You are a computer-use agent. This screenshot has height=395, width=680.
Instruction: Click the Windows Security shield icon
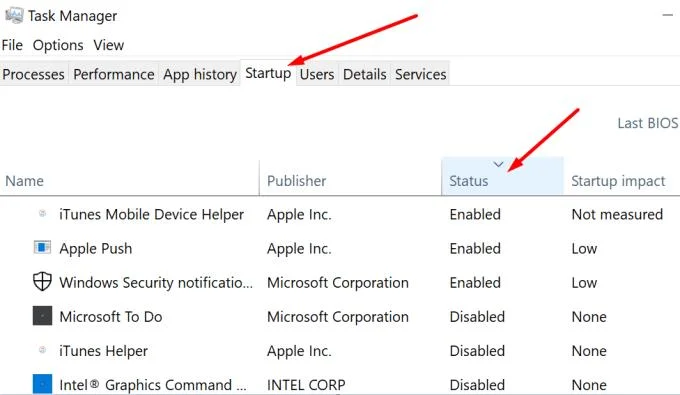tap(42, 282)
